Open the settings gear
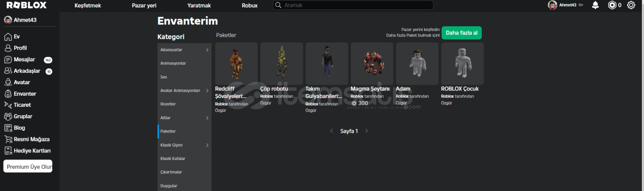The width and height of the screenshot is (644, 191). coord(631,5)
